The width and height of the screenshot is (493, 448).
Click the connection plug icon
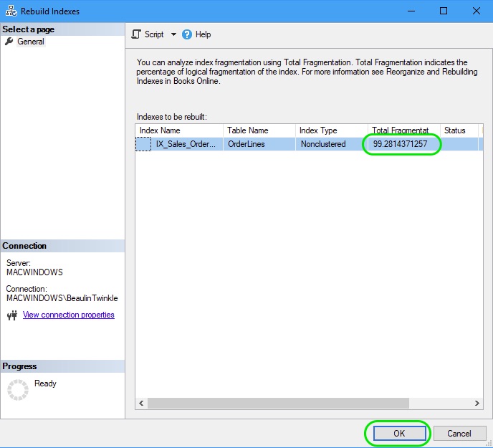[x=12, y=315]
